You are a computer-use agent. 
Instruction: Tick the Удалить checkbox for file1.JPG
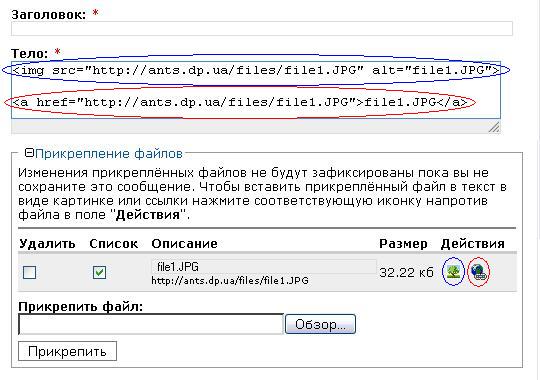(x=29, y=273)
